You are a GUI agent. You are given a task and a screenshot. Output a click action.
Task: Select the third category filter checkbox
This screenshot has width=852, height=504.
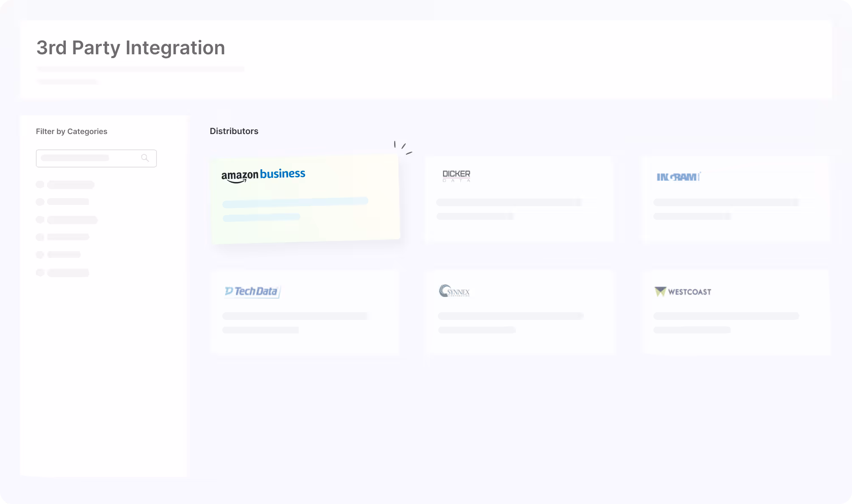pos(40,220)
